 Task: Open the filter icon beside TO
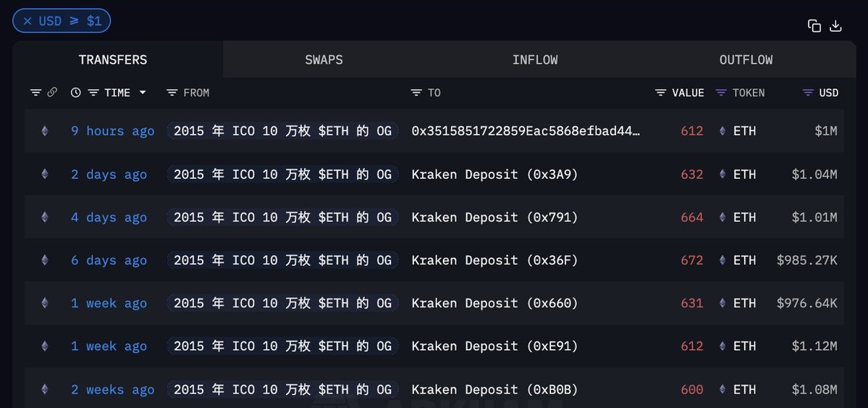416,93
